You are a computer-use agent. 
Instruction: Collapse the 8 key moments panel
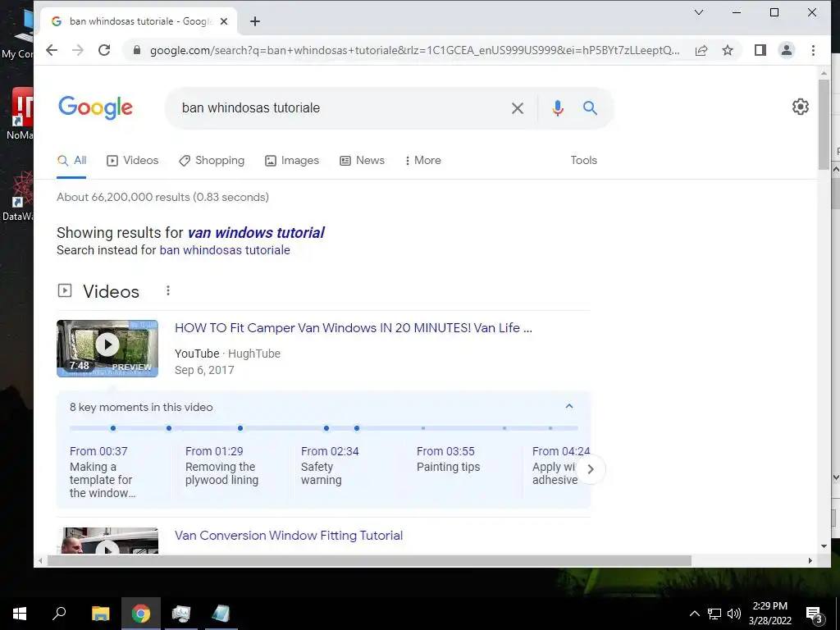[x=569, y=407]
